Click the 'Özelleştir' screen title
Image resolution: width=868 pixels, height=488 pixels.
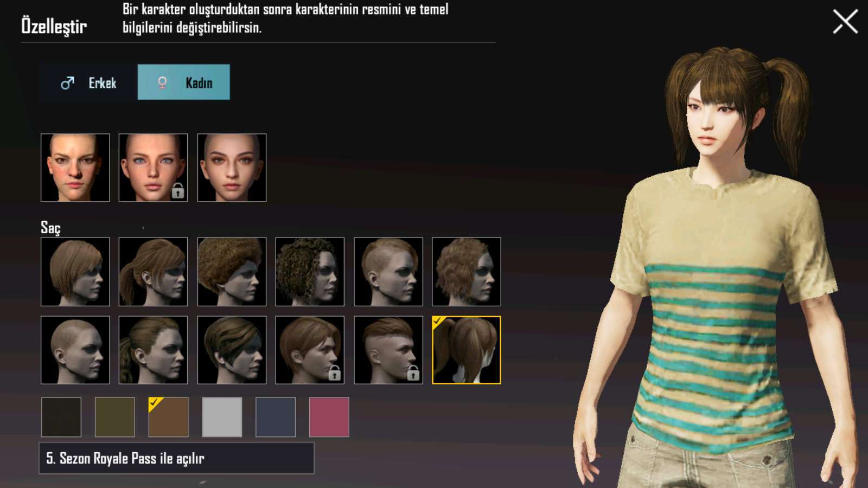54,25
